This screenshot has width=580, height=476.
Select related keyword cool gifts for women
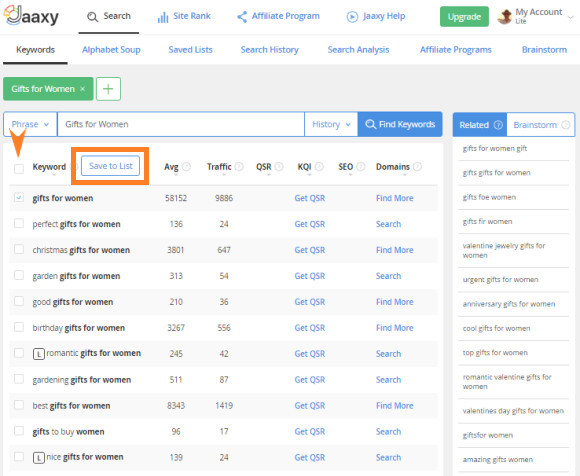point(496,328)
